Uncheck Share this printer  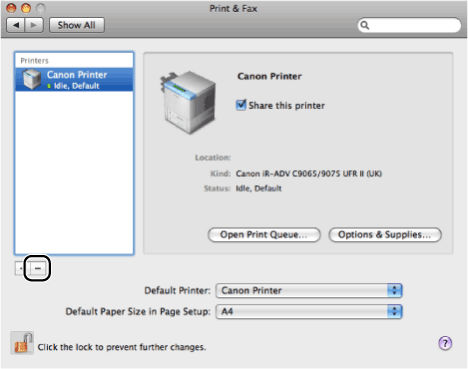(241, 105)
